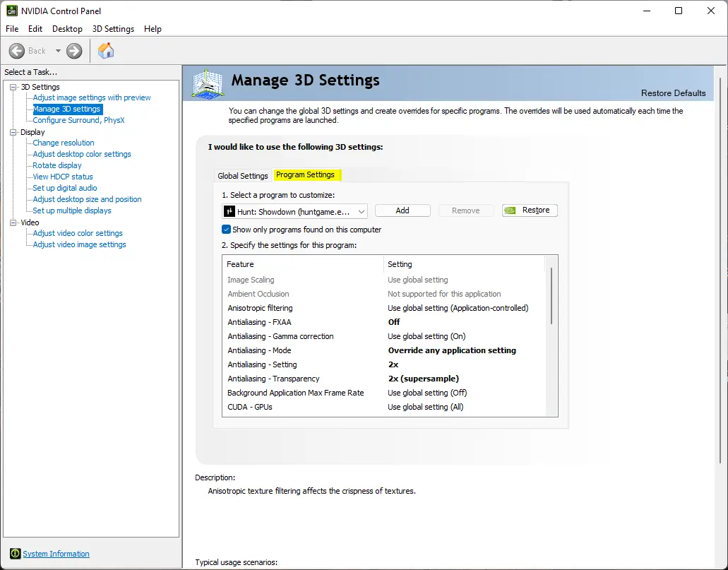Click the Add button
Screen dimensions: 728x570
click(402, 210)
